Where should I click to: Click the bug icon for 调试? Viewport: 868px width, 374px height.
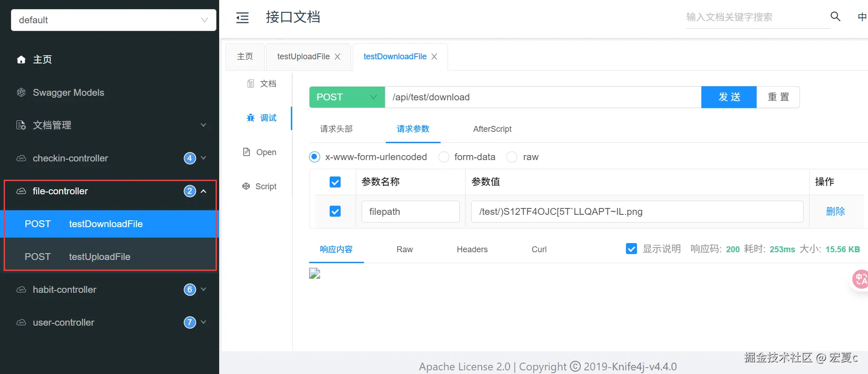[251, 118]
